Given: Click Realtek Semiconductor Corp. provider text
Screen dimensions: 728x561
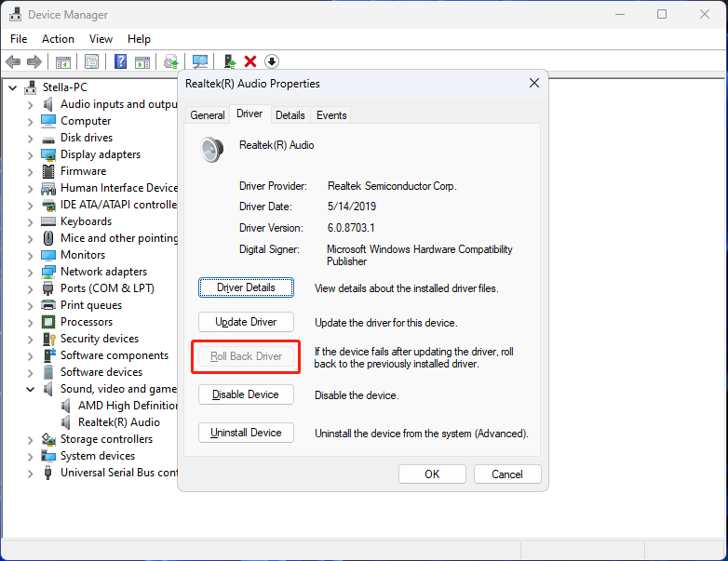Looking at the screenshot, I should pos(392,186).
